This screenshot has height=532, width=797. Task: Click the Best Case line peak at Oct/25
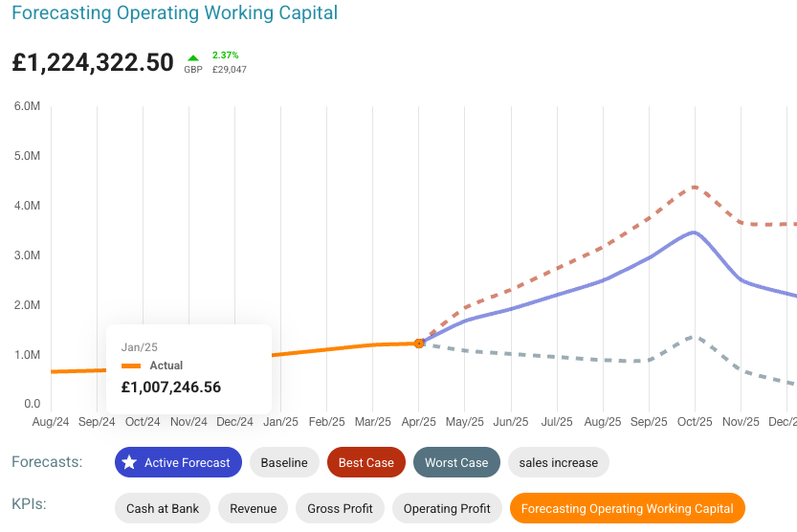click(694, 188)
